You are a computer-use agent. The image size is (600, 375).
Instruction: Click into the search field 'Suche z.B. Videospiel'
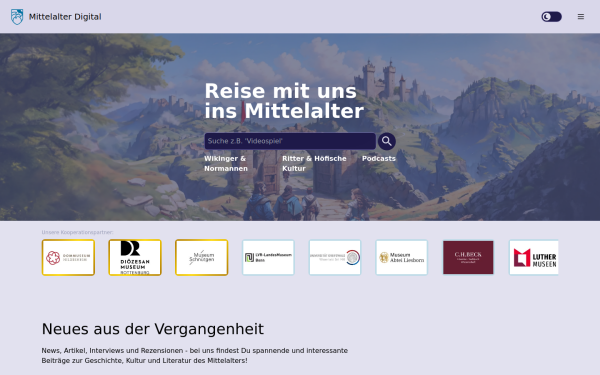tap(290, 141)
